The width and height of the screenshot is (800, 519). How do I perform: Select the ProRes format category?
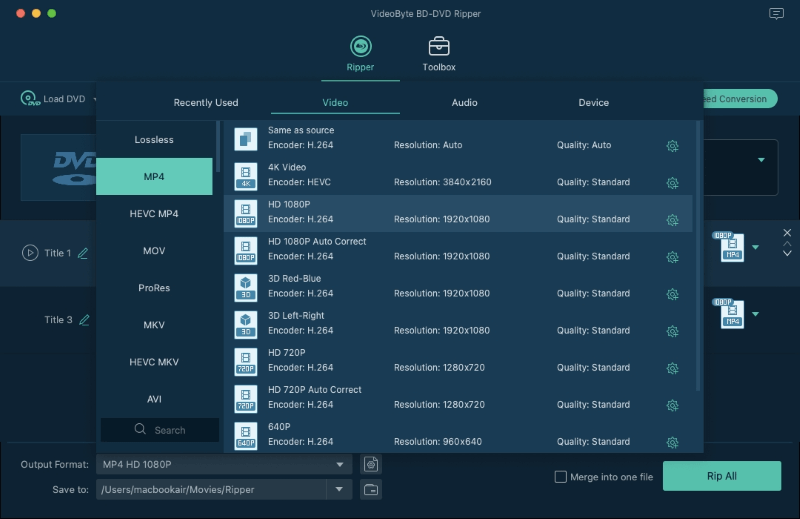pos(154,288)
